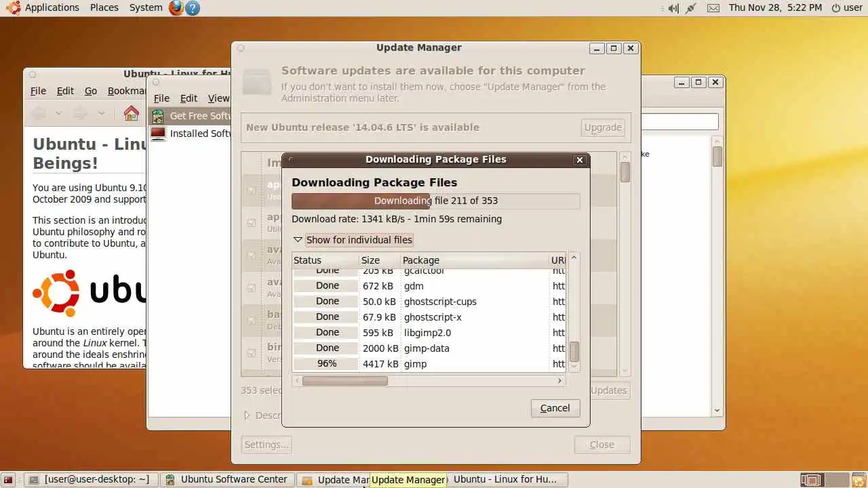This screenshot has width=868, height=488.
Task: Click the Home icon in help browser
Action: click(x=131, y=113)
